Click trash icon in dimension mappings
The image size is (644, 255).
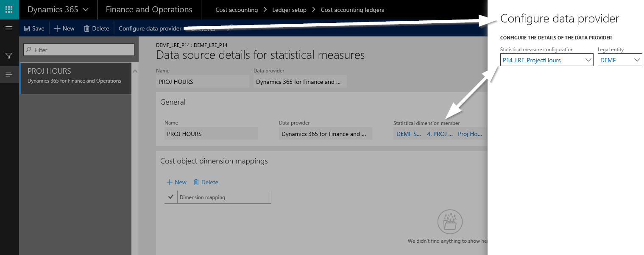click(196, 182)
